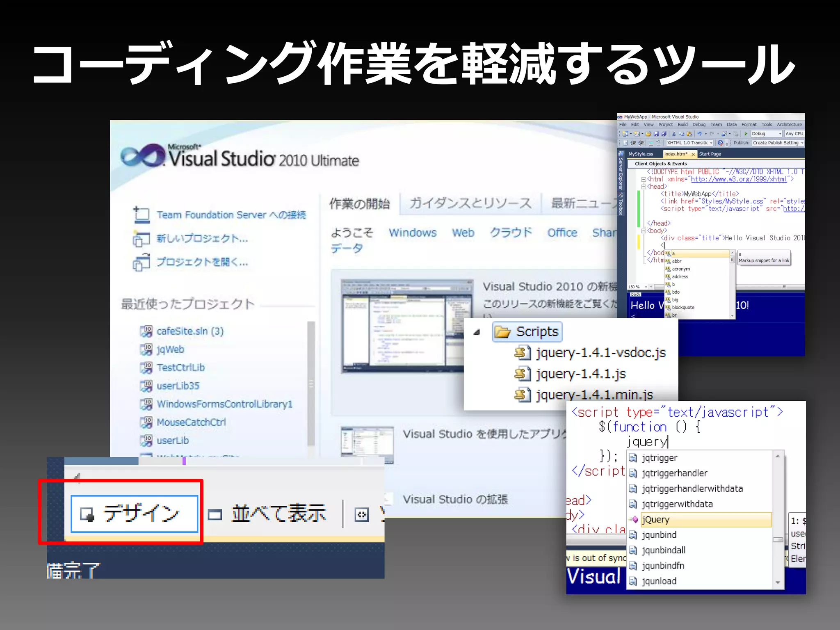Click the Scripts folder icon
The width and height of the screenshot is (840, 630).
[502, 331]
